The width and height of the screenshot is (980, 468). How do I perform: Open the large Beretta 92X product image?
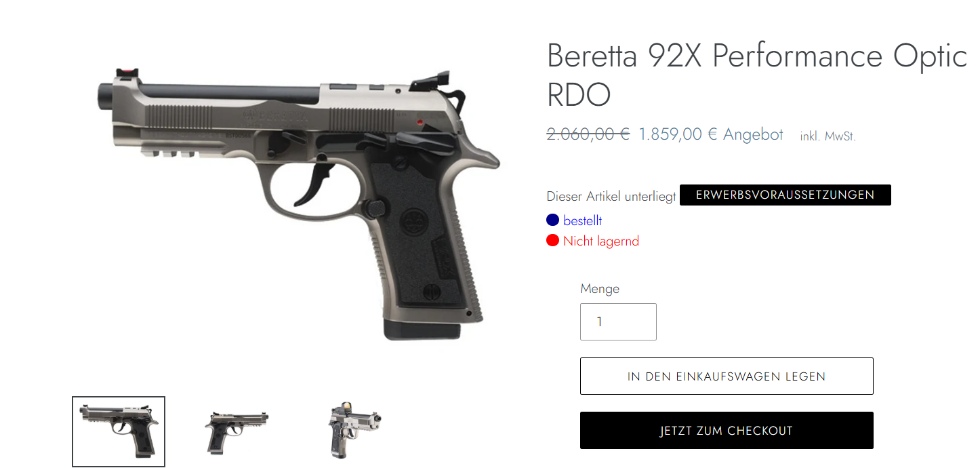(296, 201)
